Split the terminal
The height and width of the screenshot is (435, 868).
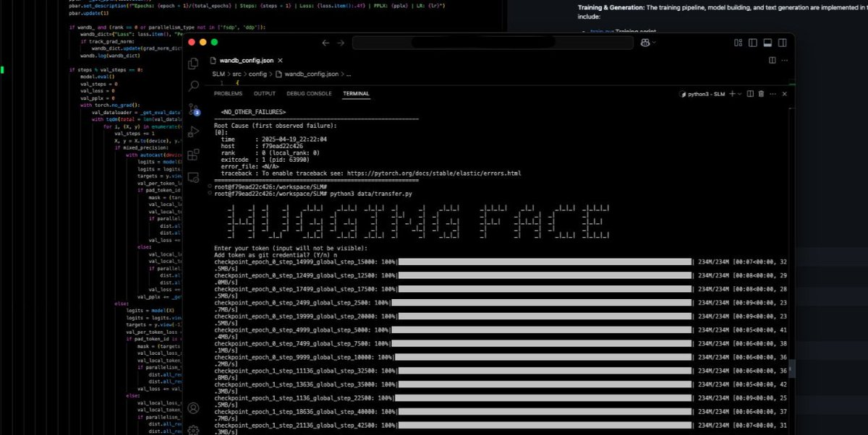tap(750, 94)
